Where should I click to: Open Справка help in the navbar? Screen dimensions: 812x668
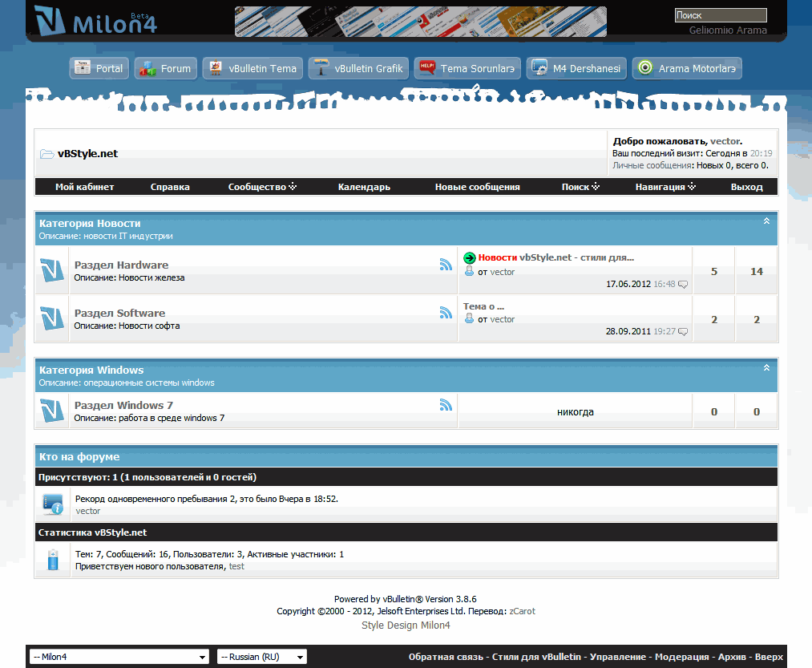pyautogui.click(x=170, y=187)
